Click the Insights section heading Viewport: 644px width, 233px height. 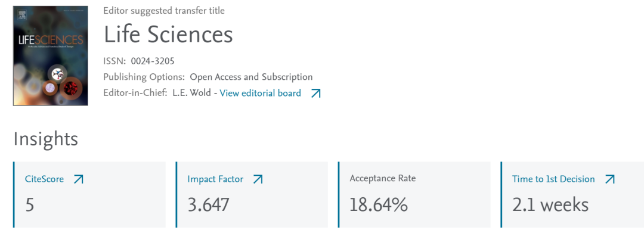[45, 139]
